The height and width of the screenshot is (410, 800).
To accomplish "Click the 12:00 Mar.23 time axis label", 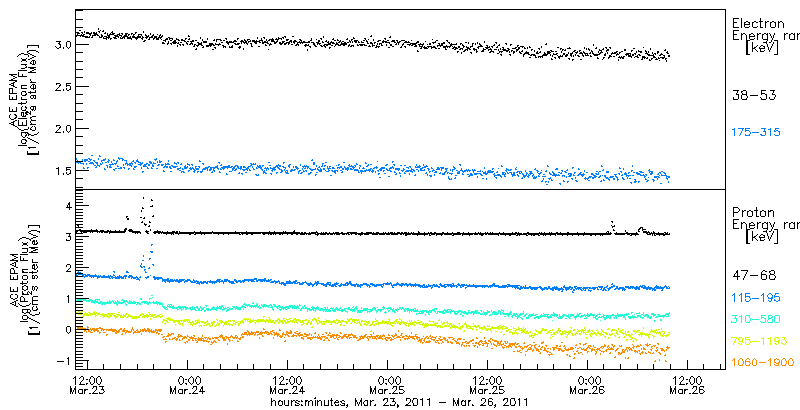I will point(88,385).
